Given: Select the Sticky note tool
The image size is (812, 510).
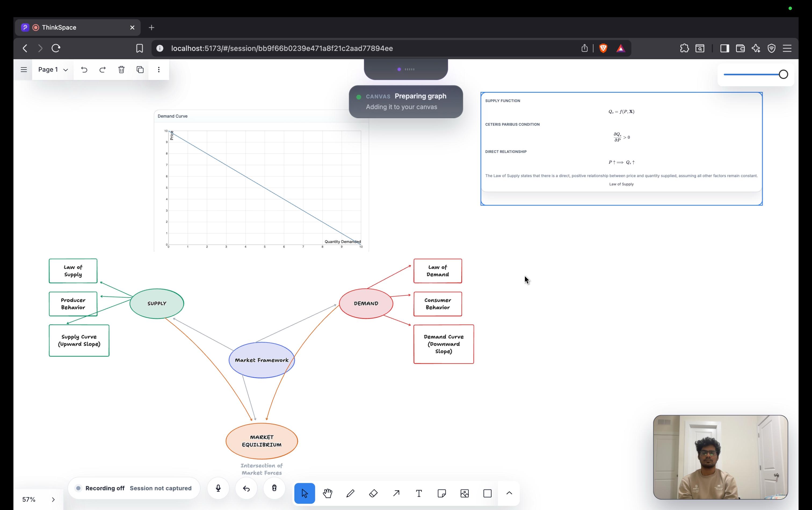Looking at the screenshot, I should click(441, 493).
